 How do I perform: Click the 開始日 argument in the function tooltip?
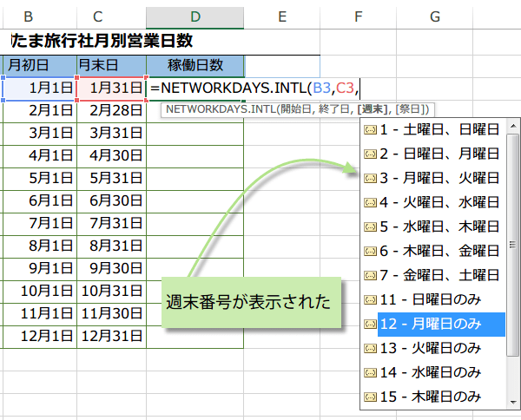tap(297, 109)
